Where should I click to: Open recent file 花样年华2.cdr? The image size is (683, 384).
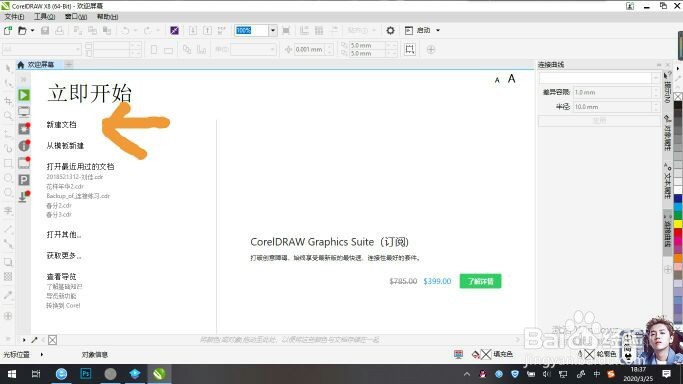[x=65, y=186]
